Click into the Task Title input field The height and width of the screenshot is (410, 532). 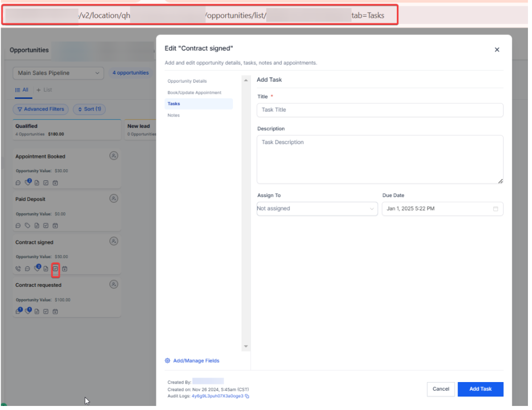(380, 110)
